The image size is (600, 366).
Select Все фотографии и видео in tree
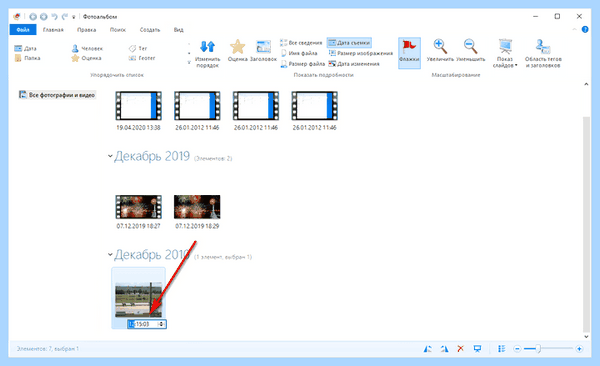coord(57,95)
